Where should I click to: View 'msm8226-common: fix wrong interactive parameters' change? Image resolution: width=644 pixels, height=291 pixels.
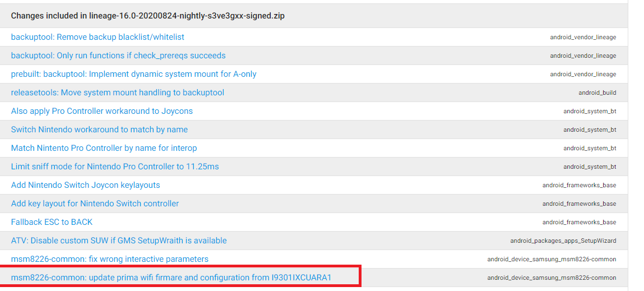coord(109,259)
